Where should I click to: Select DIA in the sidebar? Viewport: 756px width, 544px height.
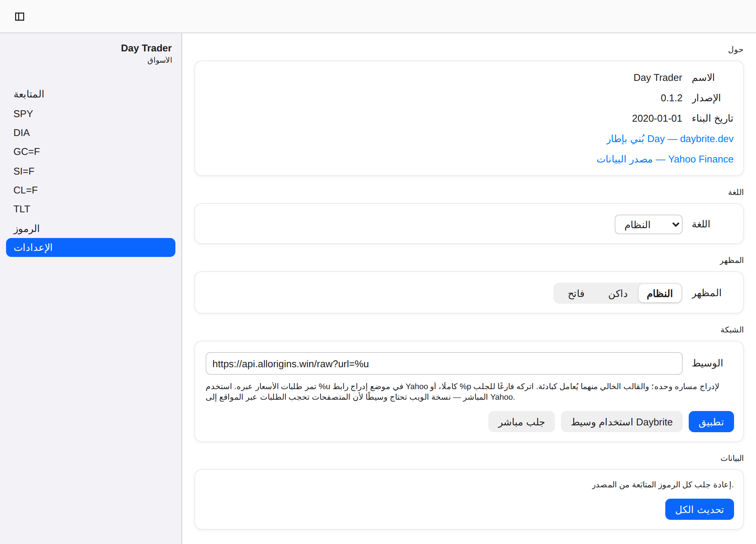point(91,133)
